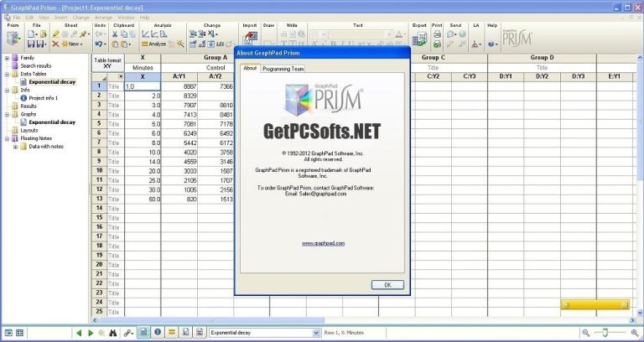This screenshot has width=644, height=342.
Task: Click the Prism welcome icon in toolbar
Action: point(13,39)
